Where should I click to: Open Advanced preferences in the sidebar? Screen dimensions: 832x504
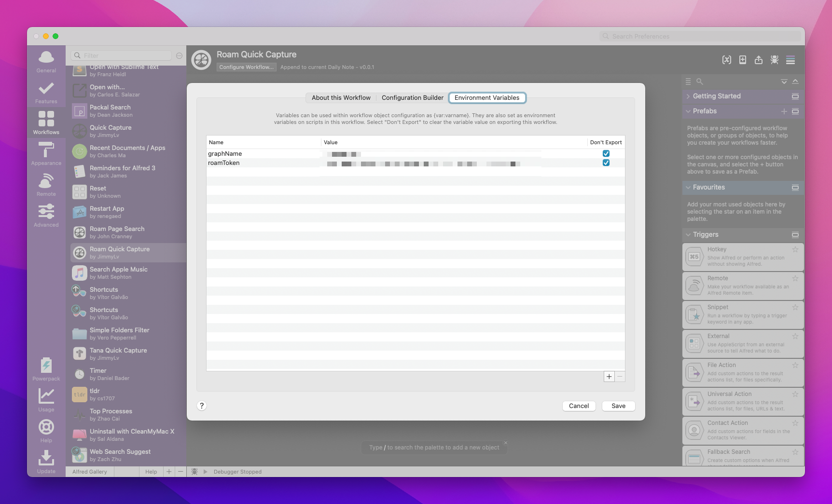point(46,215)
